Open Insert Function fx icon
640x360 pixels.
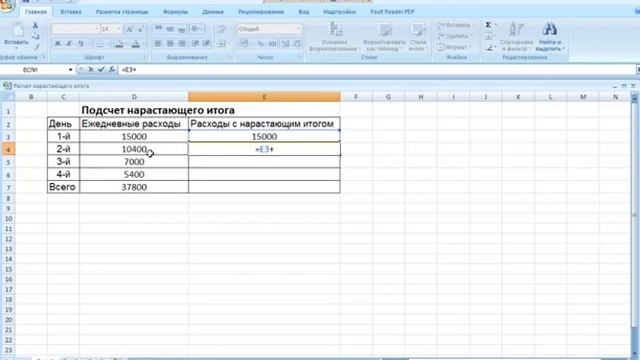tap(112, 69)
